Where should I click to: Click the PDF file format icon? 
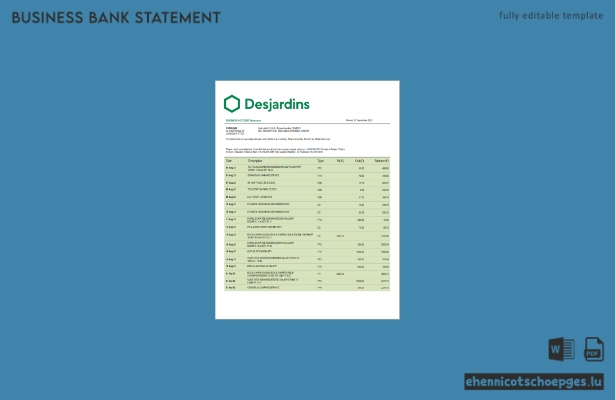pos(594,349)
